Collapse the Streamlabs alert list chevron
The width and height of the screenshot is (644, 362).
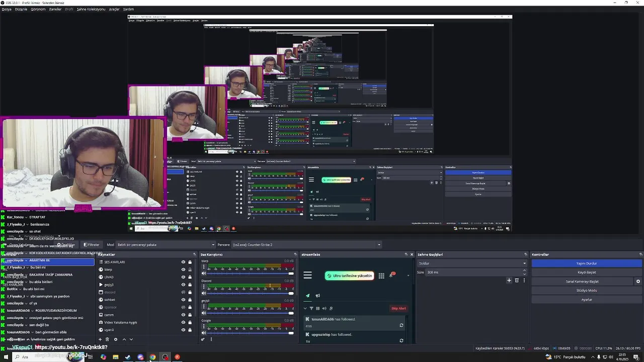tap(305, 308)
